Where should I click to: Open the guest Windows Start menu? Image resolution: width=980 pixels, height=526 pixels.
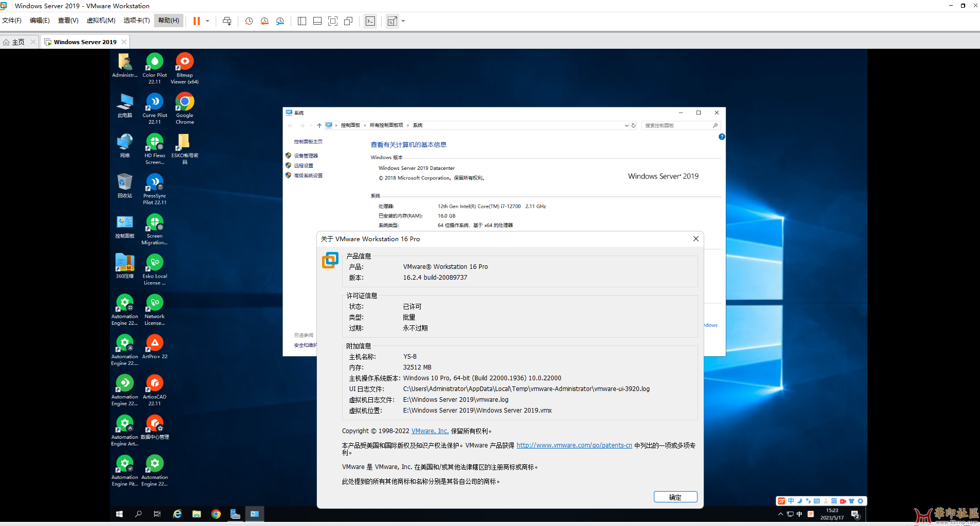(119, 514)
